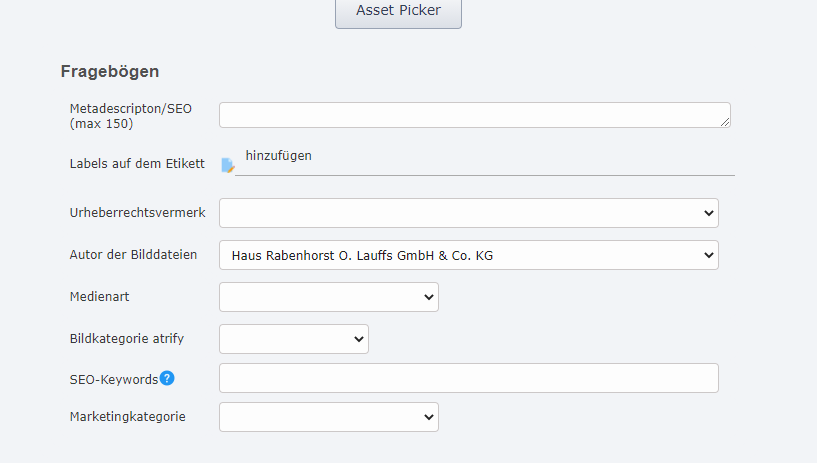Focus the SEO-Keywords input field
Screen dimensions: 817x463
coord(468,378)
